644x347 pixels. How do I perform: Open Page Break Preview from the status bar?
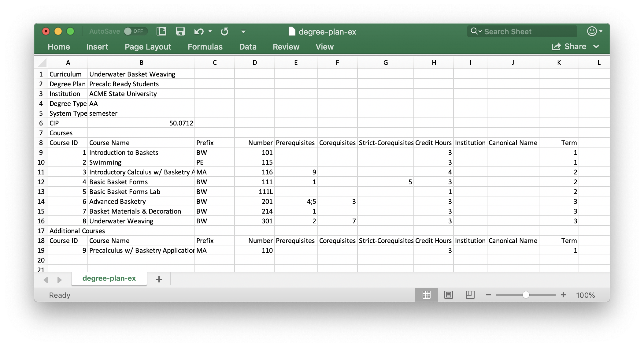[470, 295]
